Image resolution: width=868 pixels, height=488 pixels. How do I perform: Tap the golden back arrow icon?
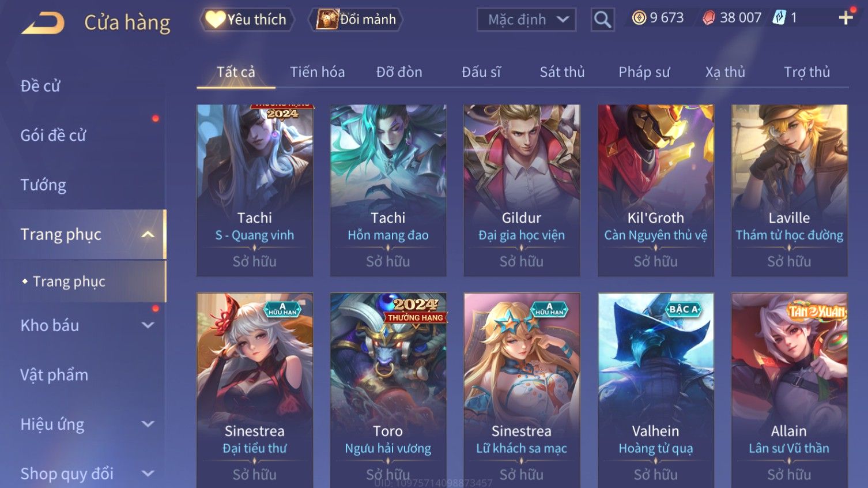click(x=43, y=23)
